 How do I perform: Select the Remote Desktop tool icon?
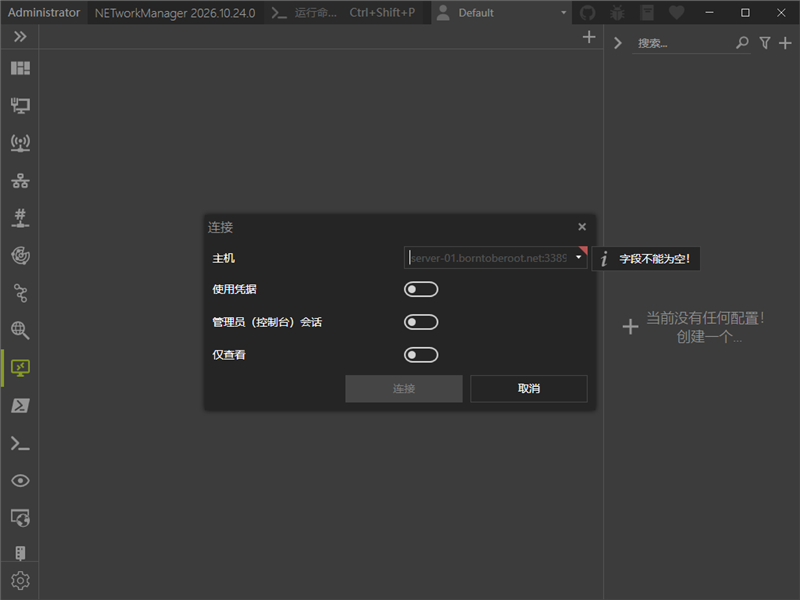coord(20,368)
